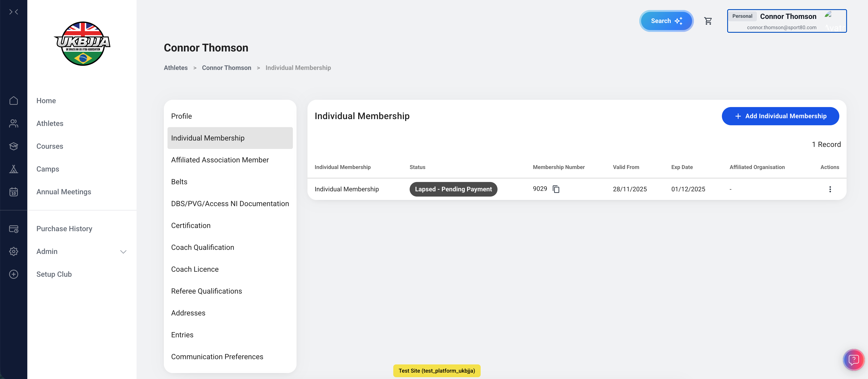The width and height of the screenshot is (868, 379).
Task: Click the UKBJJA logo
Action: (x=82, y=44)
